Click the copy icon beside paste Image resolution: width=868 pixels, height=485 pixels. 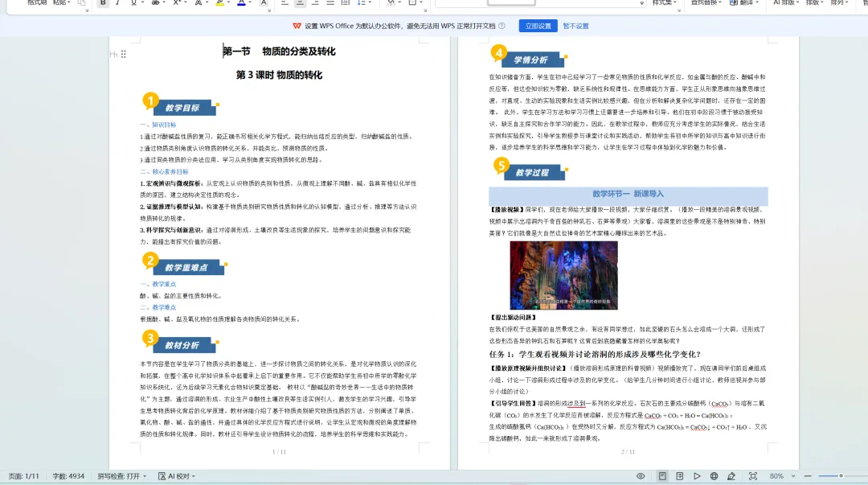pyautogui.click(x=81, y=2)
